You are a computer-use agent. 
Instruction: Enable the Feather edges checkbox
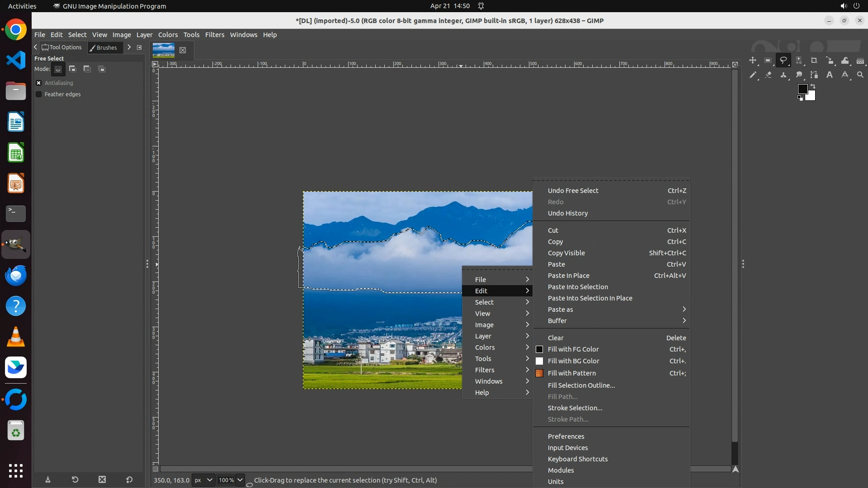click(39, 94)
